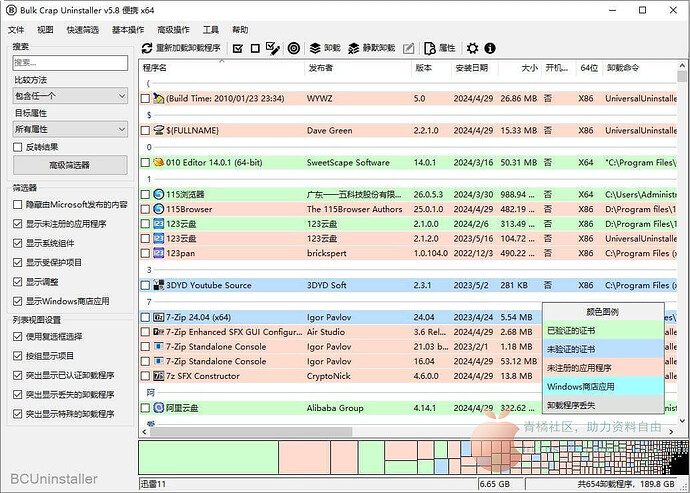Open the 高级操作 menu
The height and width of the screenshot is (493, 690).
pyautogui.click(x=173, y=29)
